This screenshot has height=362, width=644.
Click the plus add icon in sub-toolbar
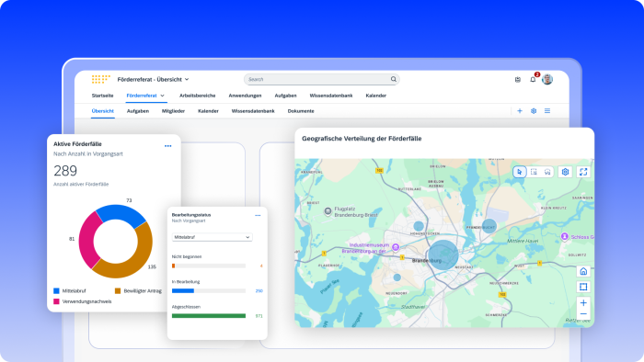520,110
